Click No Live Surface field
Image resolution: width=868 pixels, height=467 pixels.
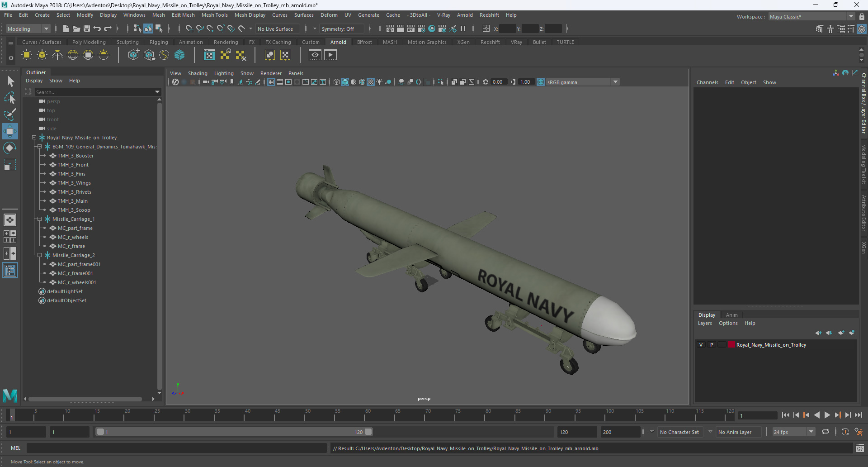pyautogui.click(x=277, y=29)
